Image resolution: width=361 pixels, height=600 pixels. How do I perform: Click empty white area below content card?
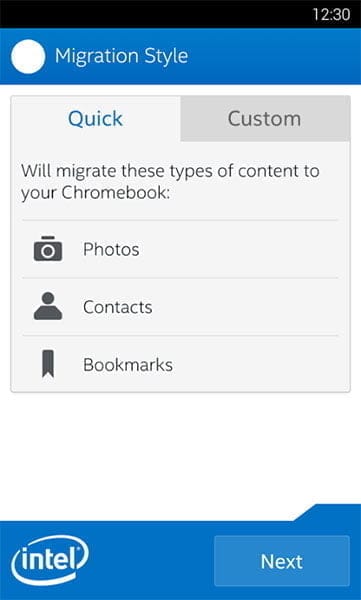point(180,448)
